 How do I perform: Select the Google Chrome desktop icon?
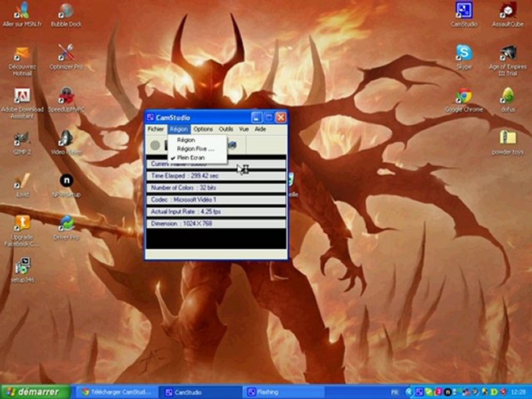464,100
